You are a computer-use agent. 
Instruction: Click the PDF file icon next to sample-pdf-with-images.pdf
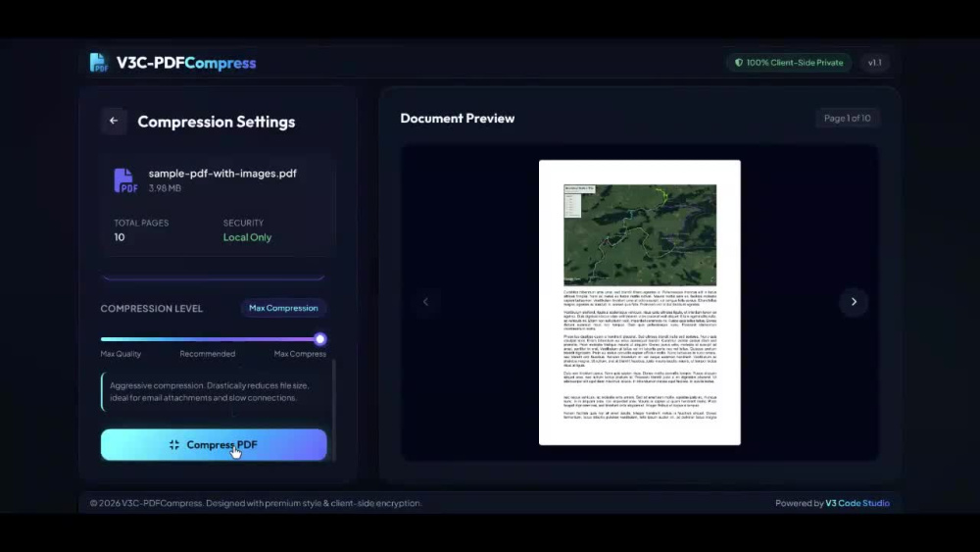point(125,180)
